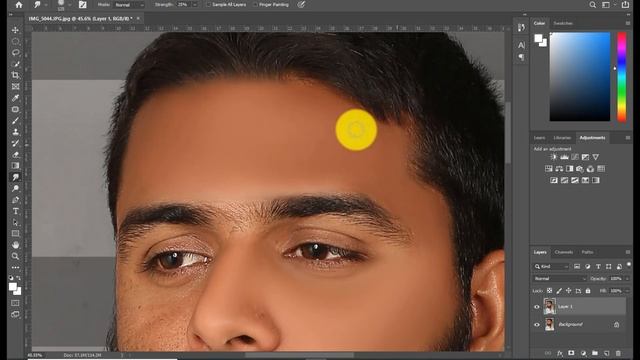Select the Move tool
640x360 pixels.
click(x=16, y=30)
